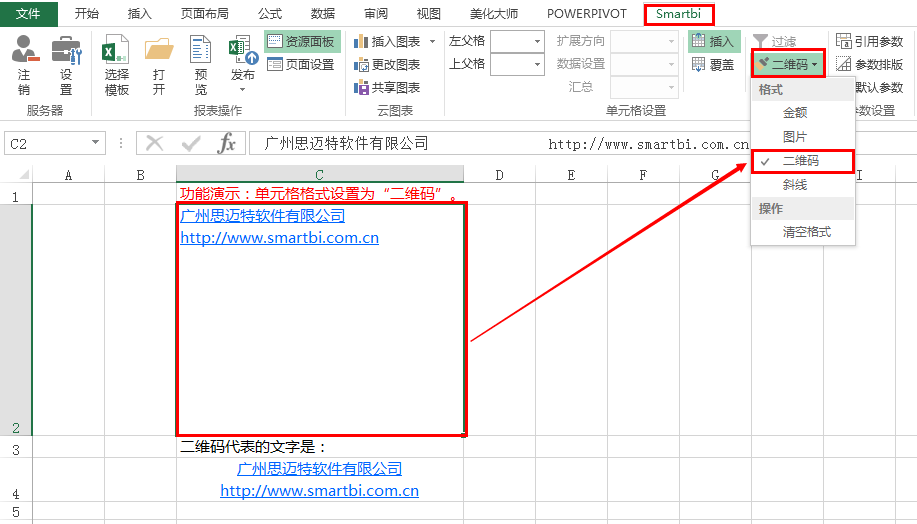Click 更改图表 change chart
The width and height of the screenshot is (917, 524).
(x=387, y=64)
